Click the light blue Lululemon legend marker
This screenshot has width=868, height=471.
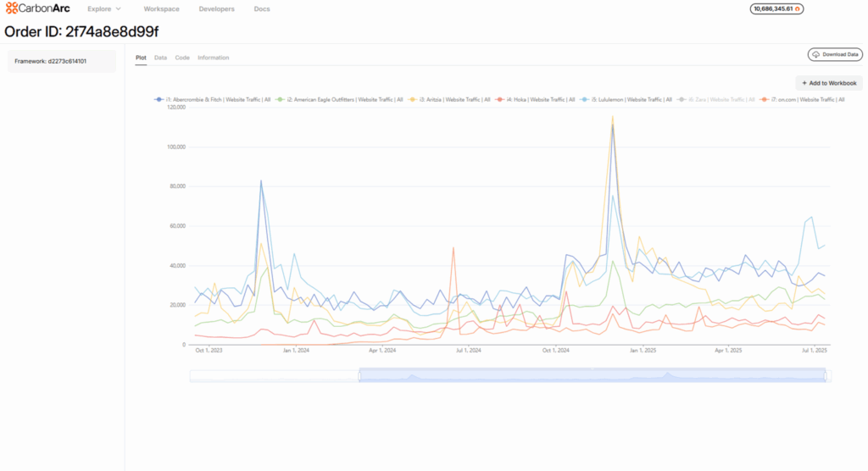click(x=585, y=100)
